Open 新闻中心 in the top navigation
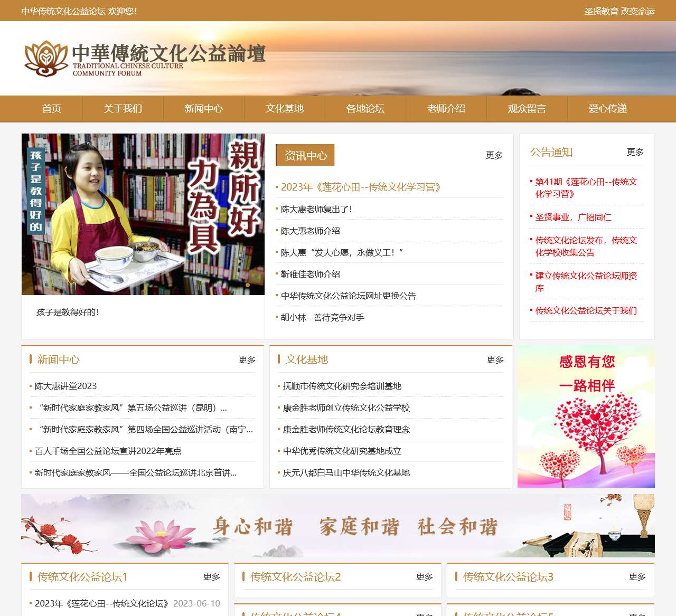The height and width of the screenshot is (616, 676). (x=203, y=109)
